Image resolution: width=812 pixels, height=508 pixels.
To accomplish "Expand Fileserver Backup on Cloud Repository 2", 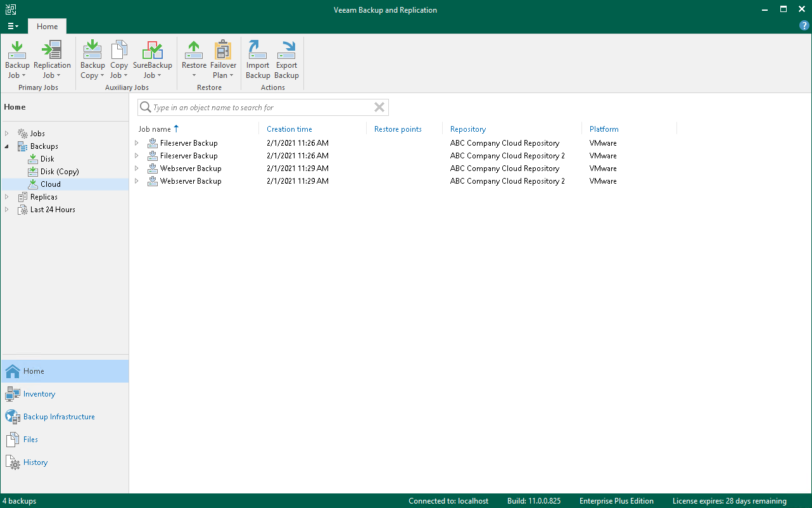I will (136, 156).
